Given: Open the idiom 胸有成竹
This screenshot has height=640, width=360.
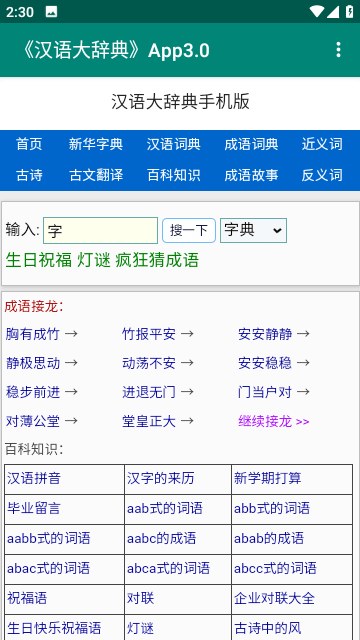Looking at the screenshot, I should (x=33, y=335).
